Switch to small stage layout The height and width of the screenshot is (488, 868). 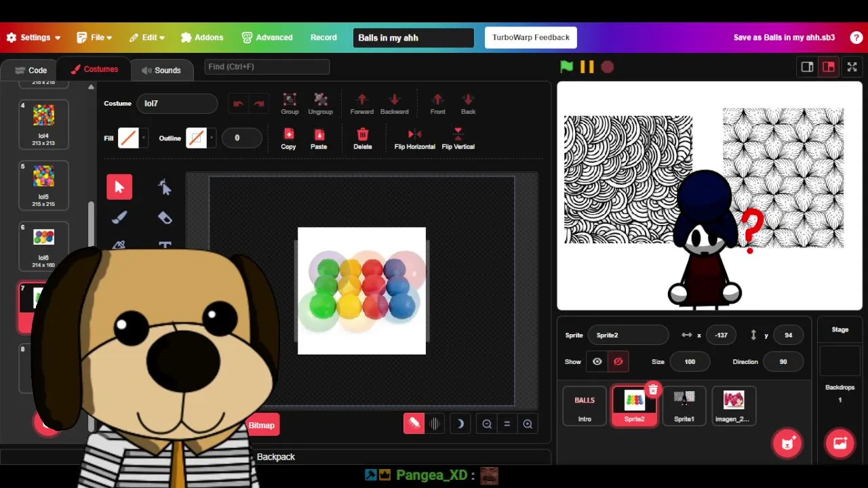(x=807, y=66)
